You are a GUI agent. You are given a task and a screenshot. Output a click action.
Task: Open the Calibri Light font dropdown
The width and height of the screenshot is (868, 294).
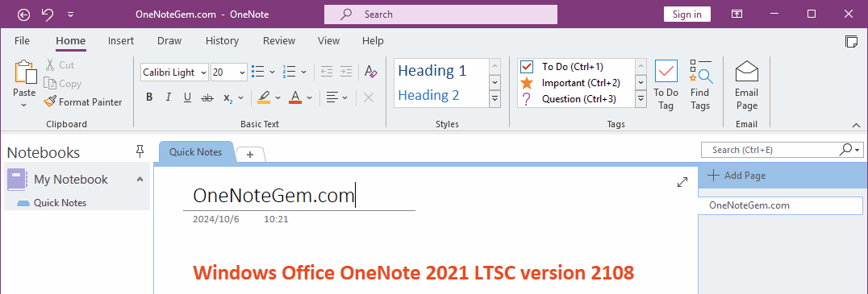click(x=203, y=72)
